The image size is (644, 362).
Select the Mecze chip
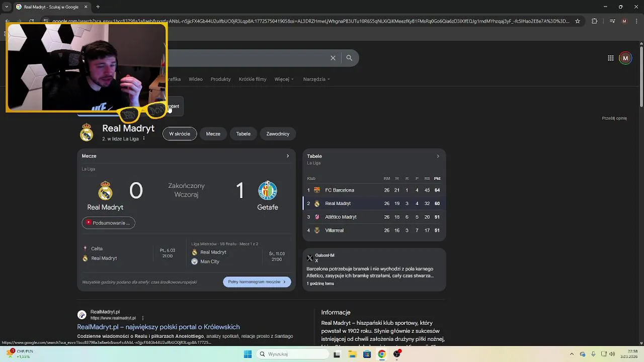tap(213, 134)
